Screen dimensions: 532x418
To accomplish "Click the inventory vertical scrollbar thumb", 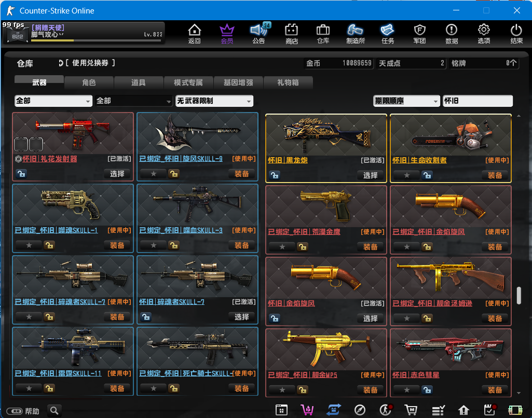I will click(519, 296).
